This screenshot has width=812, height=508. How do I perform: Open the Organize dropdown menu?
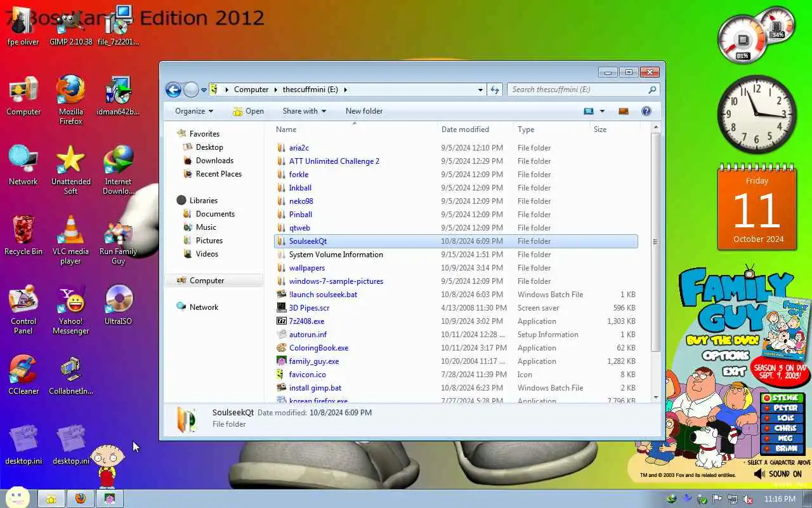pyautogui.click(x=194, y=111)
